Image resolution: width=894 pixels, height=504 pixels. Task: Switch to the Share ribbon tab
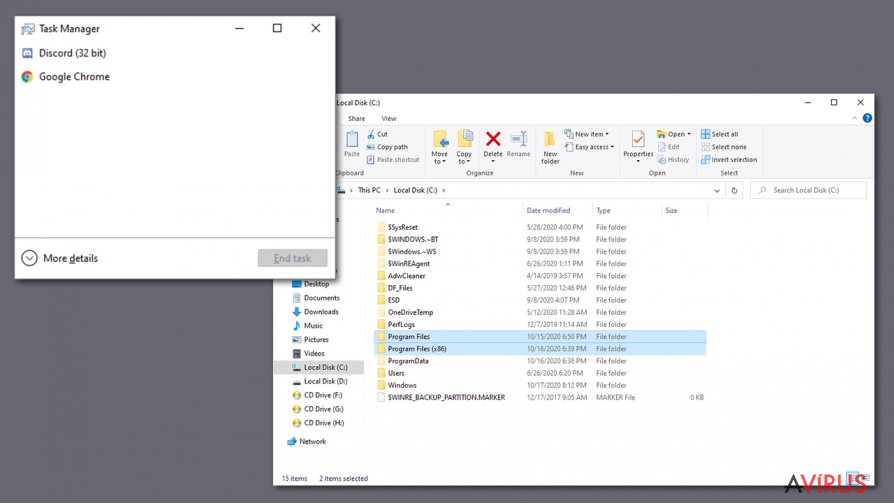pyautogui.click(x=356, y=118)
